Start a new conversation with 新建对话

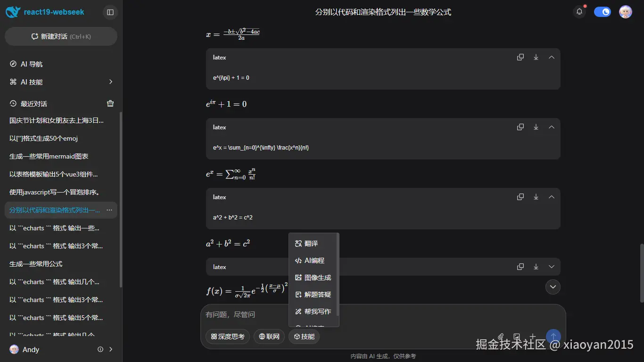click(x=61, y=36)
